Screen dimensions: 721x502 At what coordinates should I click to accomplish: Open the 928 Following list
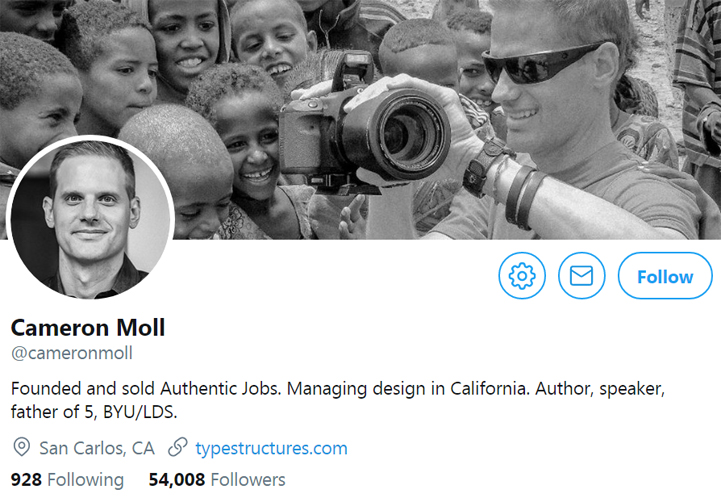pos(67,479)
